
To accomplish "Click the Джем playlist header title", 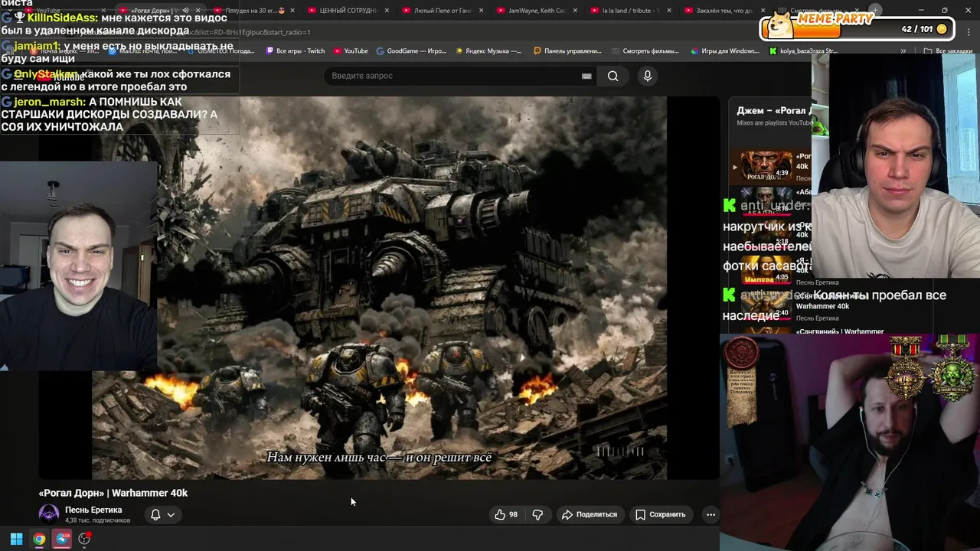I will point(773,110).
